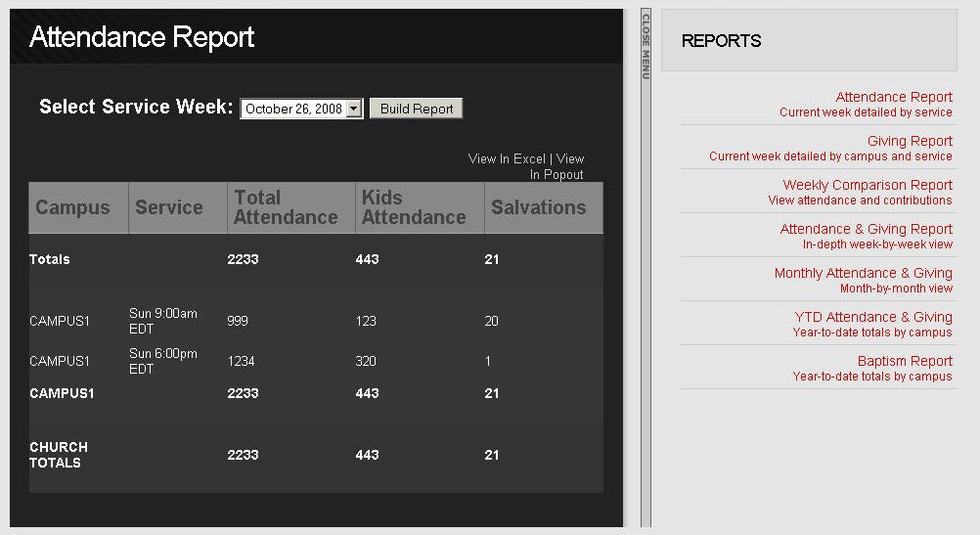Open the YTD Attendance & Giving report

(x=873, y=317)
